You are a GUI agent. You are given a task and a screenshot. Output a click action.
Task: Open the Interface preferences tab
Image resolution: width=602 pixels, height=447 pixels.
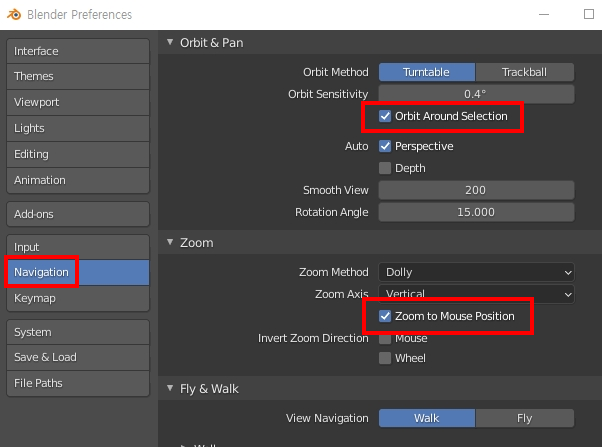coord(78,51)
